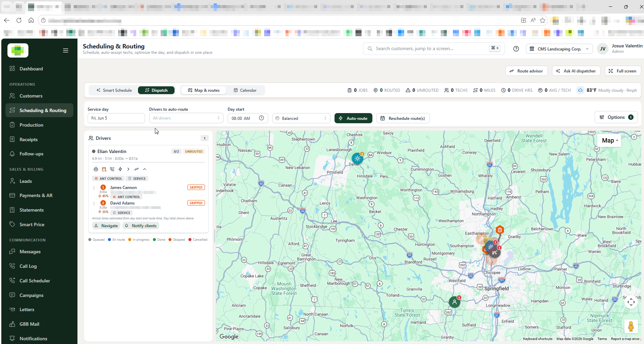Click the UNROUTED status badge
644x344 pixels.
(194, 151)
